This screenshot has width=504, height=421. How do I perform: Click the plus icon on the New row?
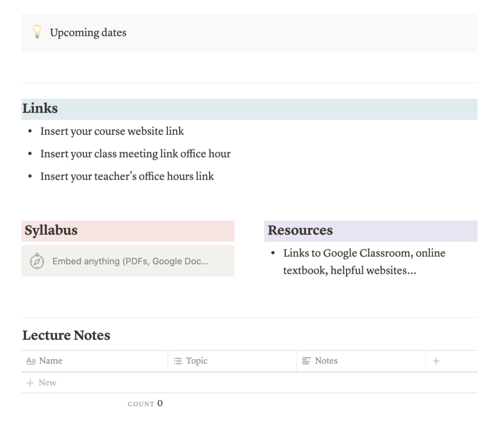pyautogui.click(x=31, y=383)
